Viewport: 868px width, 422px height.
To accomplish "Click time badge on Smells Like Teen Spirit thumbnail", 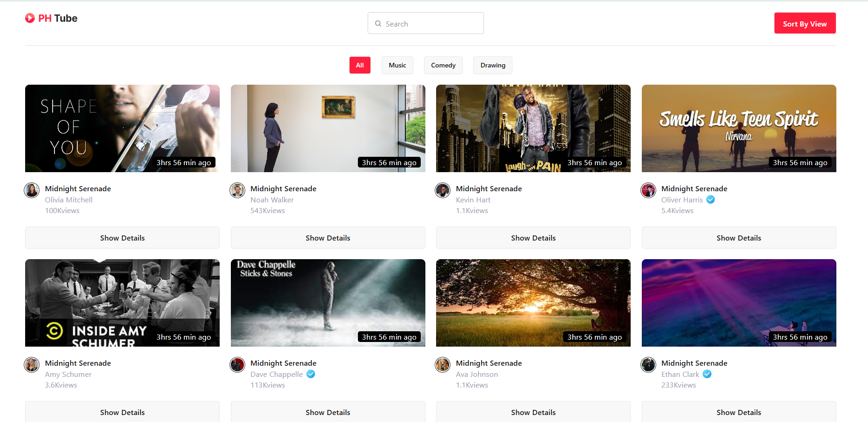I will coord(800,162).
